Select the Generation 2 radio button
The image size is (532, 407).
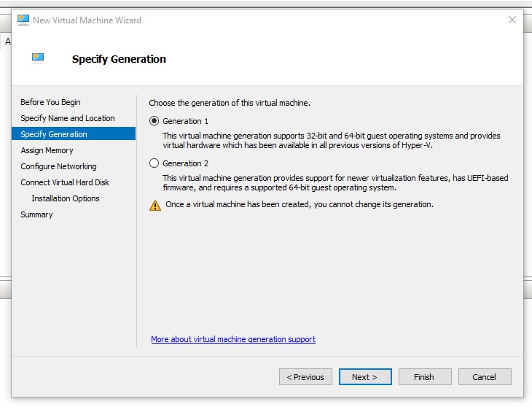click(x=154, y=163)
